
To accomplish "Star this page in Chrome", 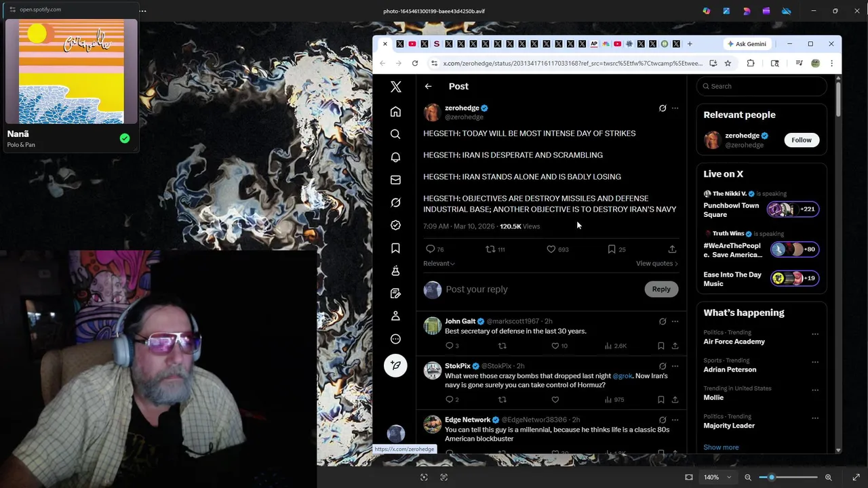I will coord(728,63).
